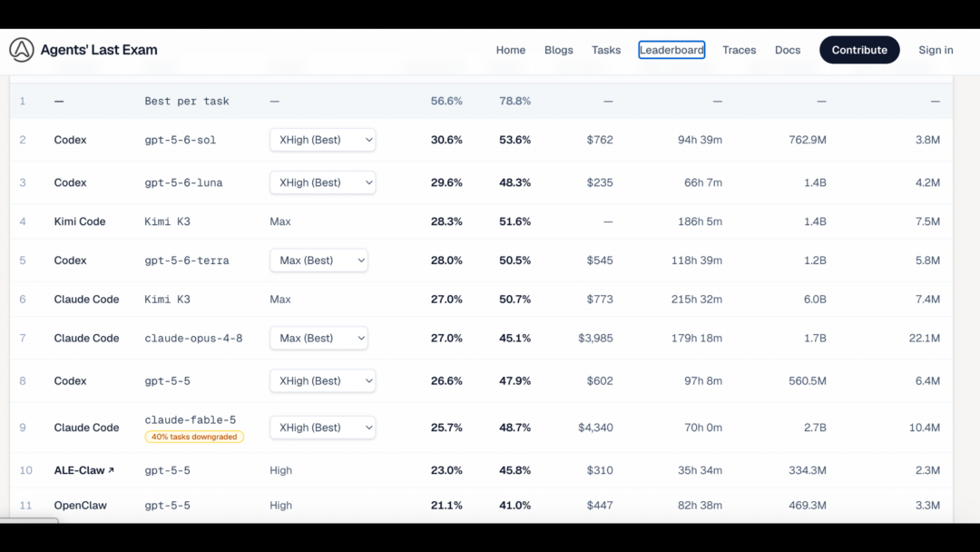The image size is (980, 552).
Task: Click the 186h 5m duration
Action: click(x=700, y=222)
